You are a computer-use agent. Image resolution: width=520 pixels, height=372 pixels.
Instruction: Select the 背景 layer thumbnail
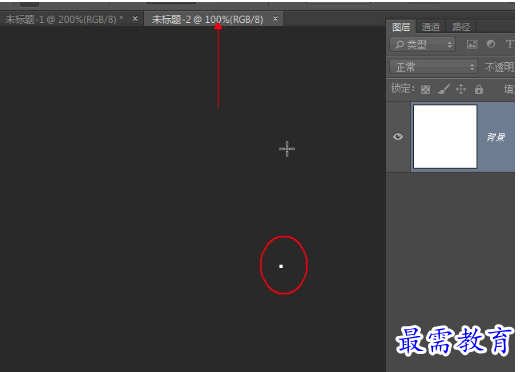pyautogui.click(x=445, y=136)
